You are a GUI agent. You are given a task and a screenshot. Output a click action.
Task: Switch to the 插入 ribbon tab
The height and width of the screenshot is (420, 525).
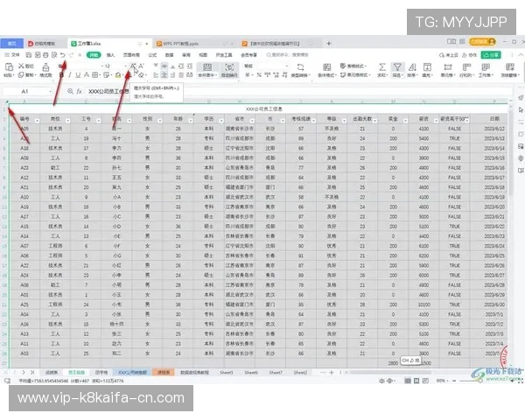(110, 54)
